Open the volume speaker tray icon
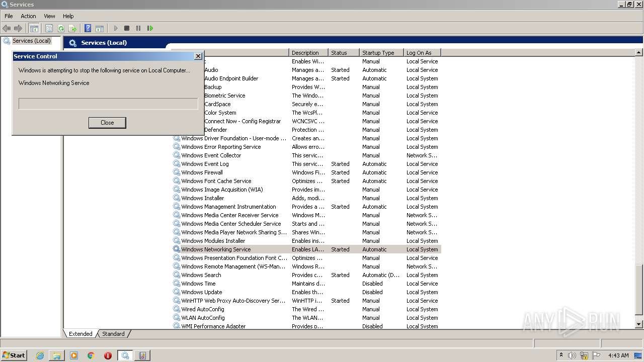The image size is (644, 362). coord(573,355)
